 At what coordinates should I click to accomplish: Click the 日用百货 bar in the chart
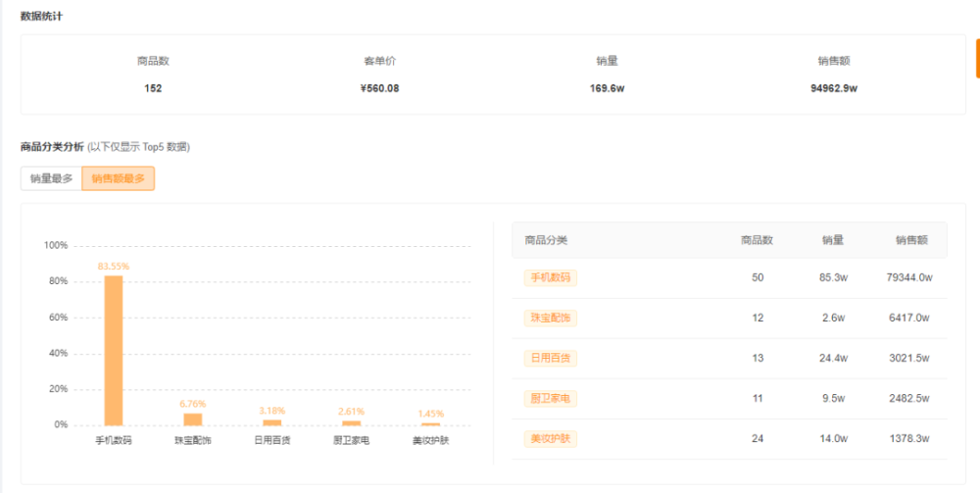[272, 423]
